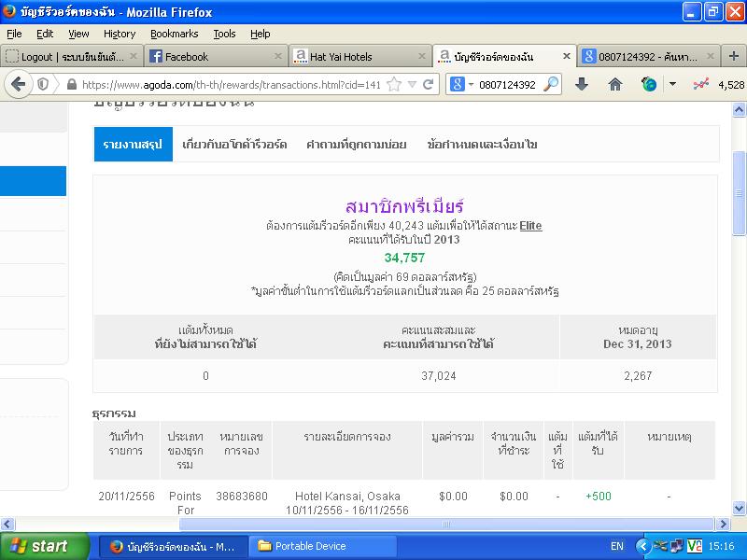Close the Facebook tab
The width and height of the screenshot is (747, 560).
(x=277, y=56)
